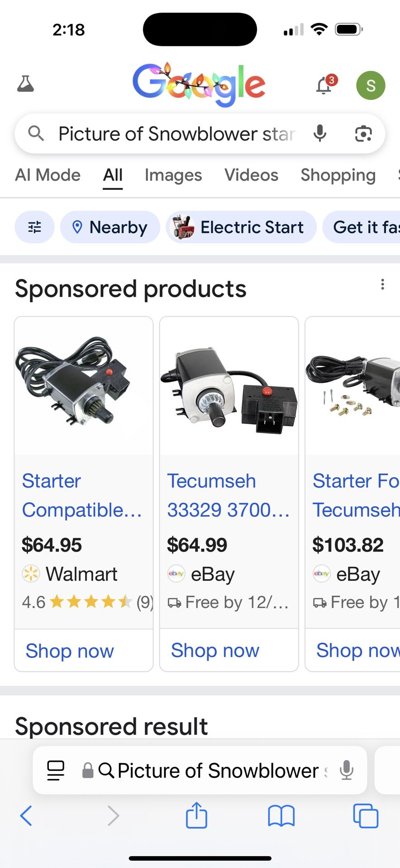The height and width of the screenshot is (868, 400).
Task: Go back with Safari back arrow
Action: coord(26,816)
